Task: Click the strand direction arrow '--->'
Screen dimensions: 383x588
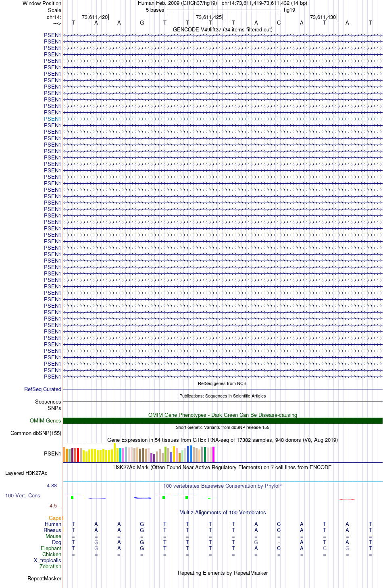Action: (x=57, y=23)
